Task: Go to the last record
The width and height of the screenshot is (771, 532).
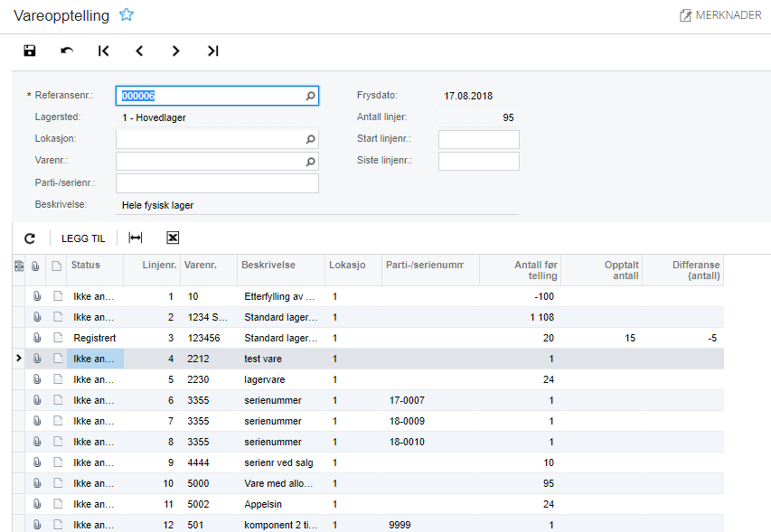Action: [x=212, y=51]
